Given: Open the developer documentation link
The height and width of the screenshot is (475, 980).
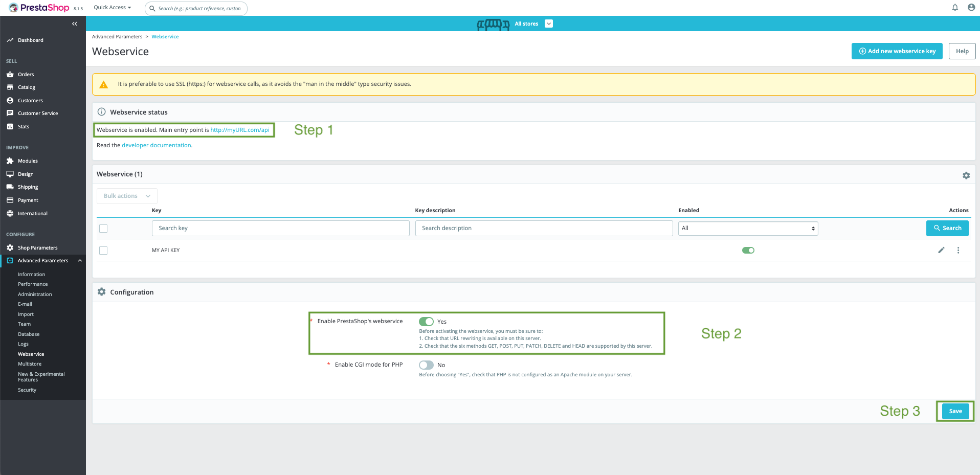Looking at the screenshot, I should click(x=156, y=145).
